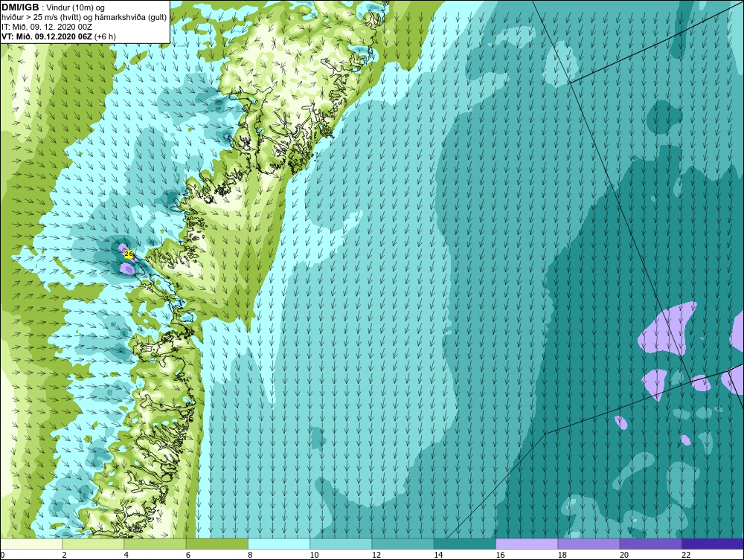Click the dark teal 14–16 m/s legend swatch
This screenshot has height=560, width=744.
[465, 544]
